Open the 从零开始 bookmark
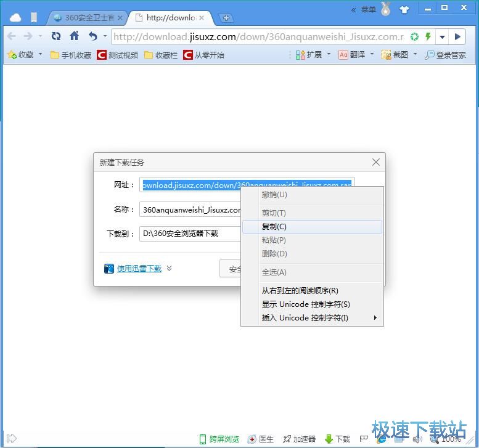This screenshot has width=479, height=448. [x=204, y=55]
